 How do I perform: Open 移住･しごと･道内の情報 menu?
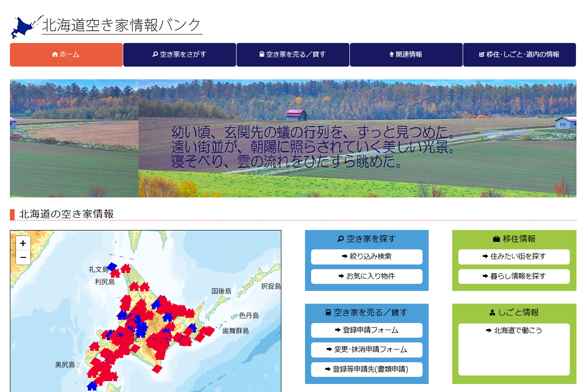click(519, 54)
